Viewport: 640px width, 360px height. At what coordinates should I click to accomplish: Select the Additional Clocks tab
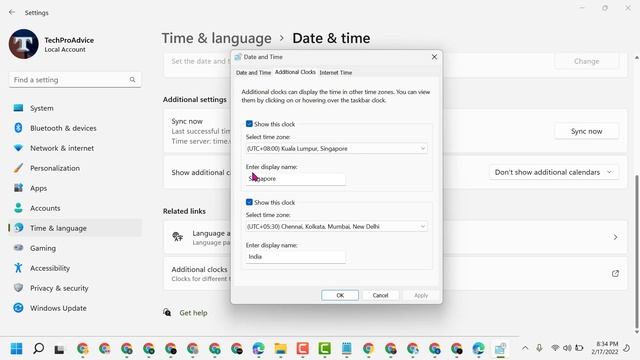(x=295, y=72)
